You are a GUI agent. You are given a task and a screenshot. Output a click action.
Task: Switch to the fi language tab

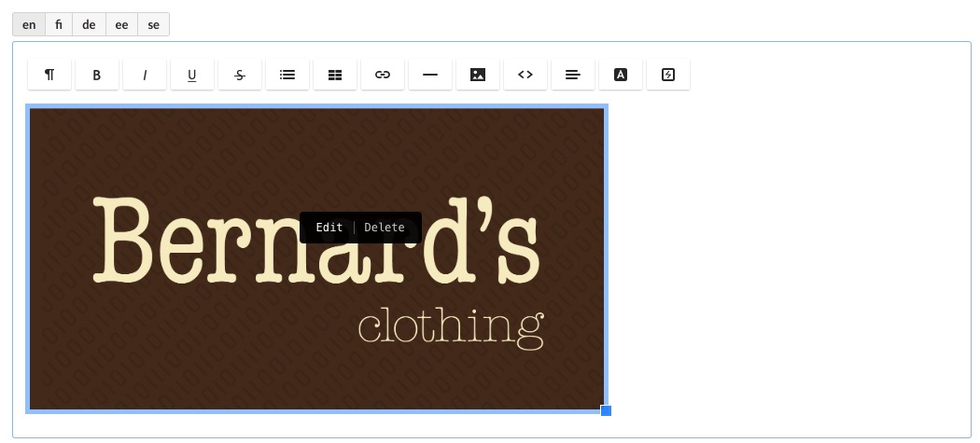[x=59, y=25]
